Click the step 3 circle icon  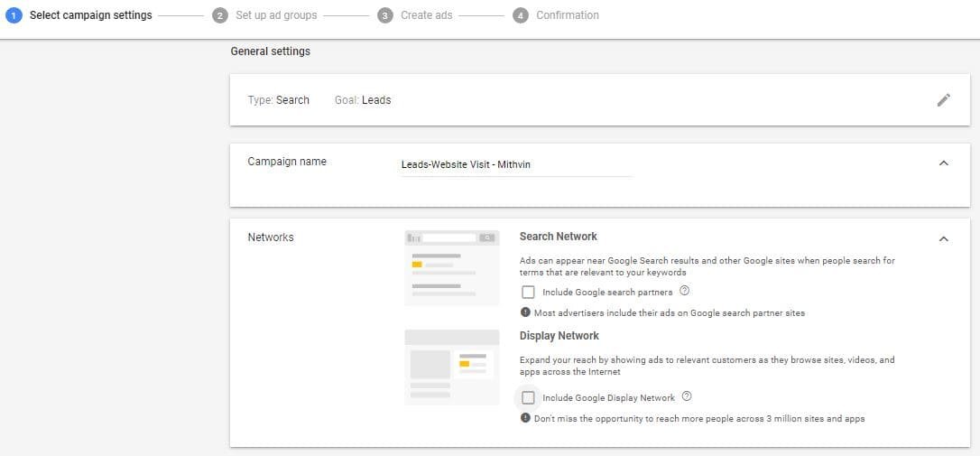coord(385,15)
